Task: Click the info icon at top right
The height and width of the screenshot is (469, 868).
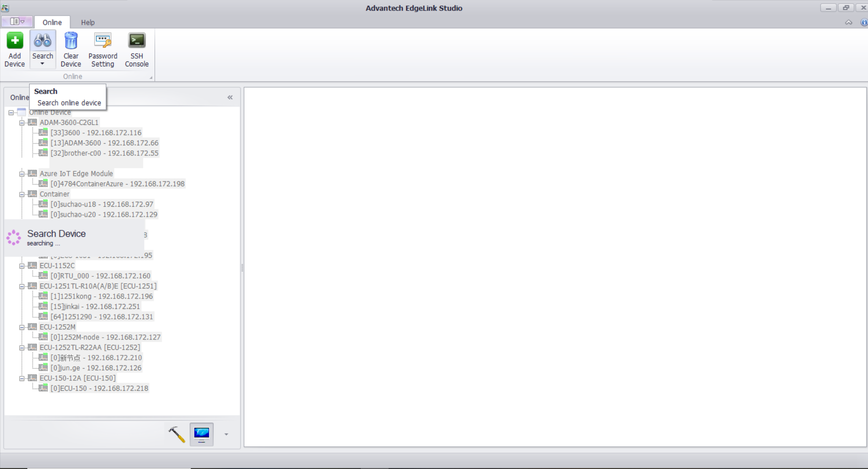Action: [x=863, y=22]
